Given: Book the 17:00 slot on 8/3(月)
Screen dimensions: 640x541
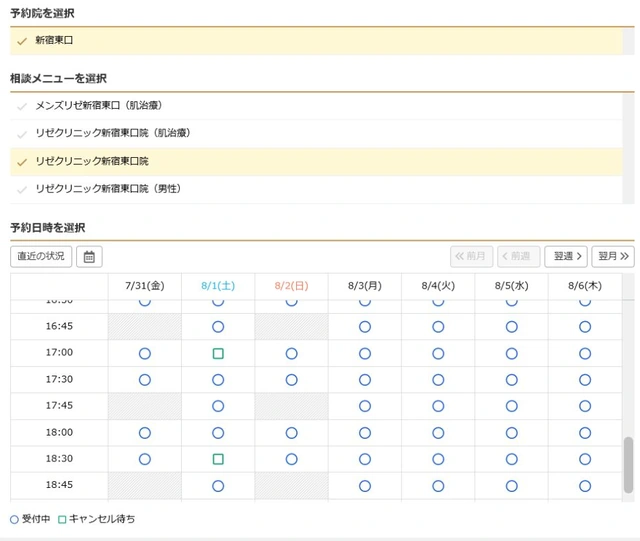Looking at the screenshot, I should tap(365, 354).
